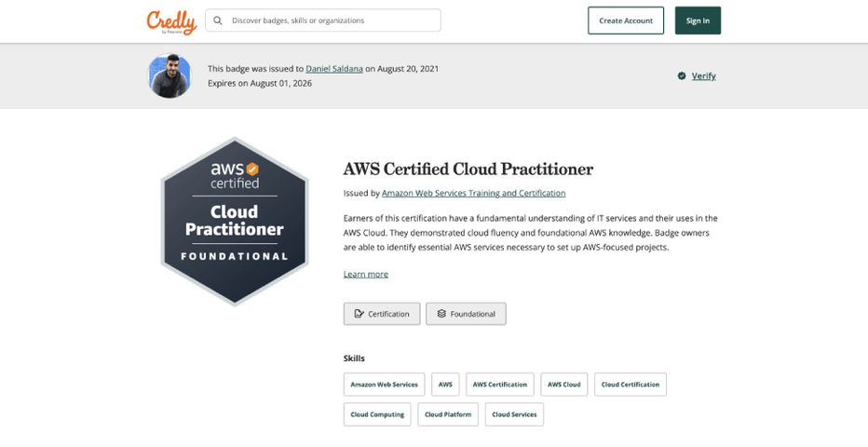Image resolution: width=868 pixels, height=447 pixels.
Task: Open the Cloud Computing skill tag
Action: click(377, 414)
